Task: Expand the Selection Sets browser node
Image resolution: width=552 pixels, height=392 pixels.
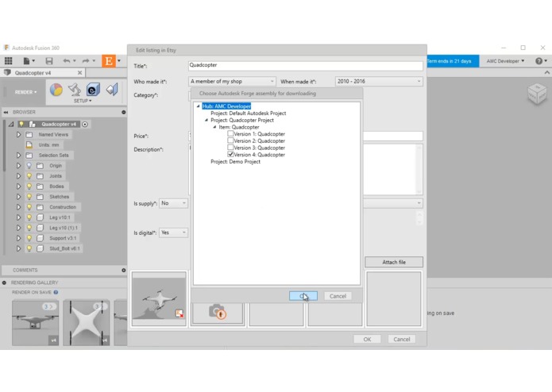Action: pyautogui.click(x=18, y=155)
